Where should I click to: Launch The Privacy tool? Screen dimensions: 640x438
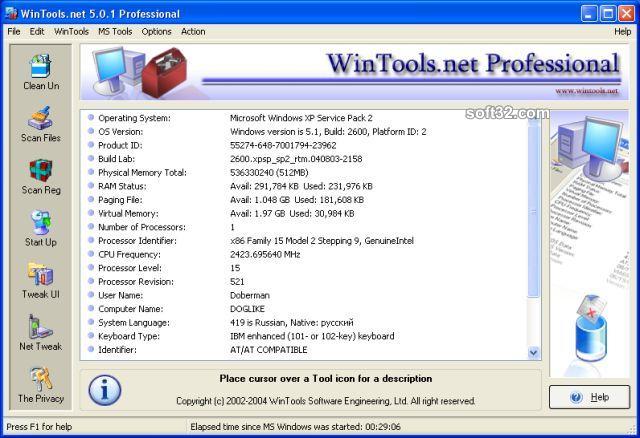coord(41,385)
